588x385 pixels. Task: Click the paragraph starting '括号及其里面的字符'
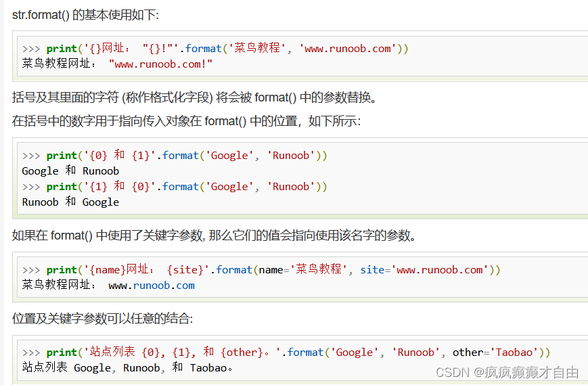point(194,97)
